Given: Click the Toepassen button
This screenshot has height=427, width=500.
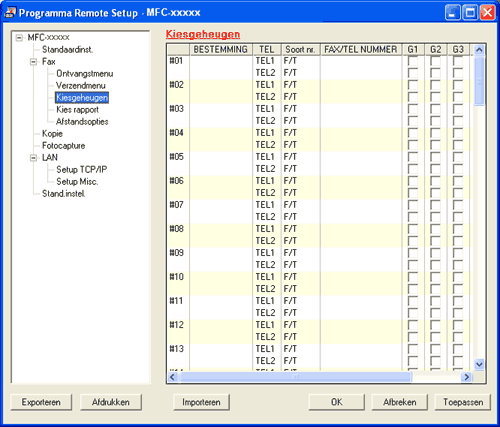Looking at the screenshot, I should point(463,402).
